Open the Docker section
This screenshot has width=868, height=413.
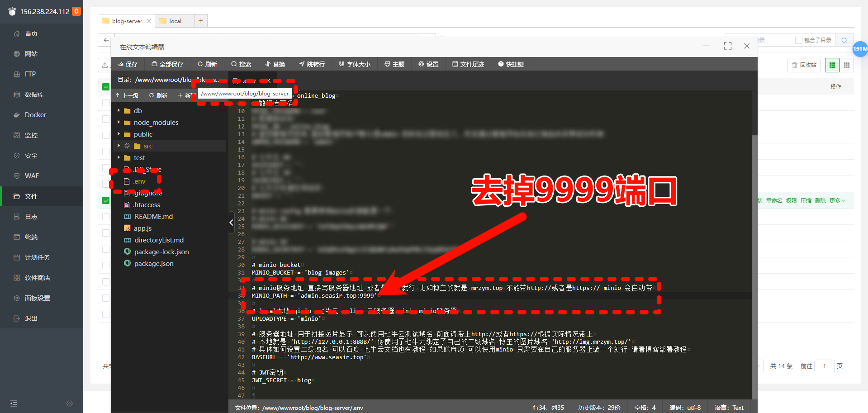[35, 115]
